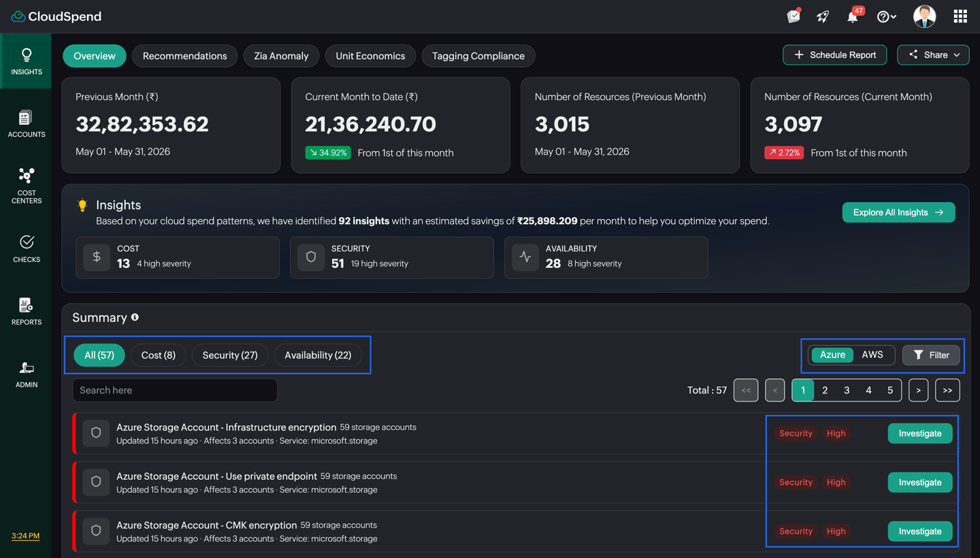Viewport: 980px width, 558px height.
Task: Open the Reports sidebar section
Action: click(26, 312)
